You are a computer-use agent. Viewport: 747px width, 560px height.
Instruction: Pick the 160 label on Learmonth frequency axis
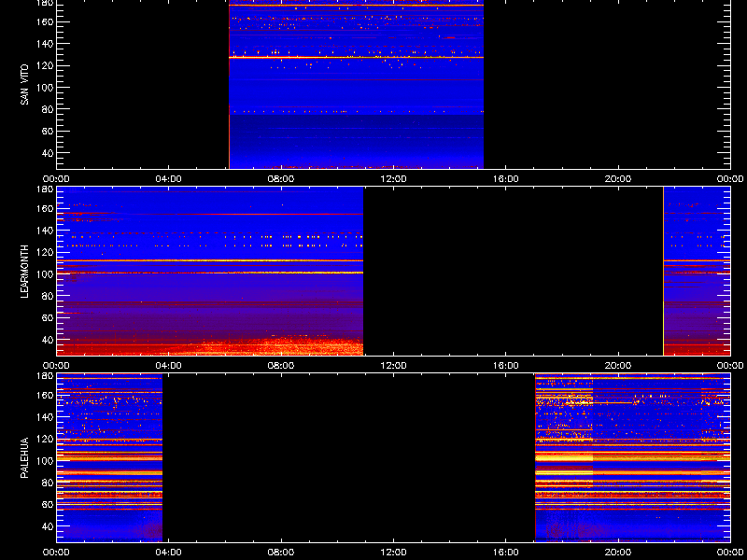coord(45,208)
